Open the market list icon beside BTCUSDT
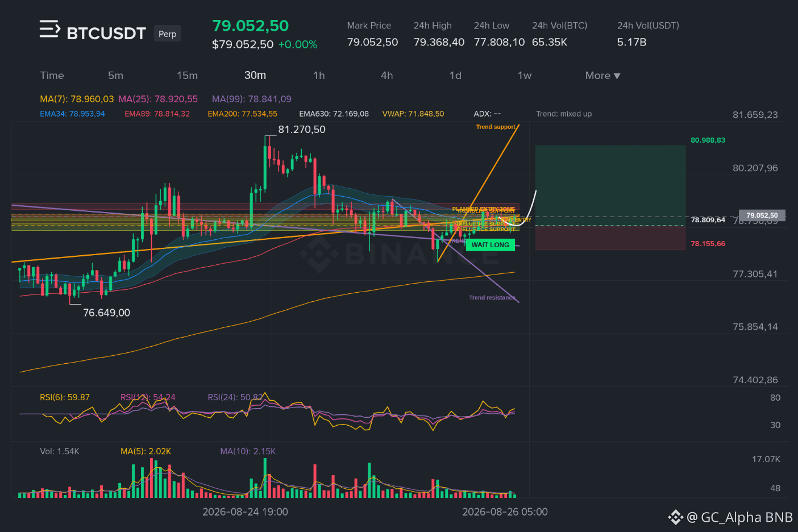798x532 pixels. [x=49, y=29]
